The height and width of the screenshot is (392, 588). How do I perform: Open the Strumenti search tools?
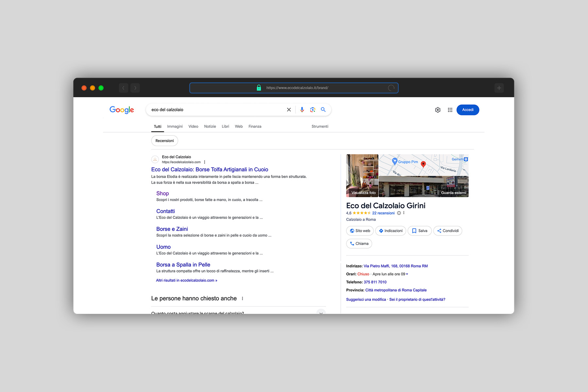(320, 126)
